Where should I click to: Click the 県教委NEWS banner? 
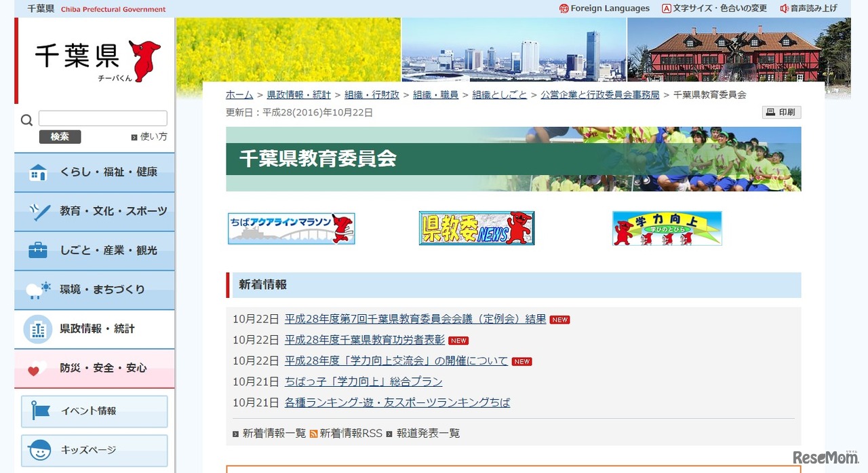point(476,229)
